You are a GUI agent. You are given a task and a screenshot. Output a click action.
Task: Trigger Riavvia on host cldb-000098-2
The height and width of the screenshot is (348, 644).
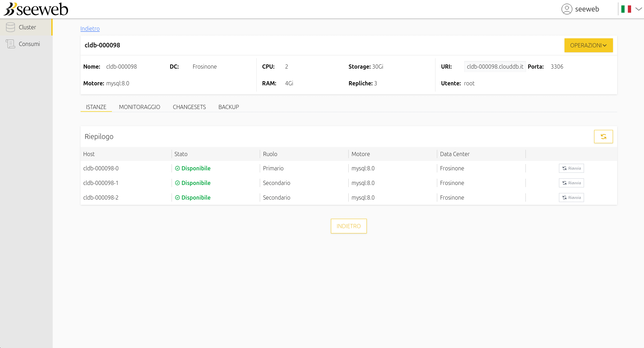571,197
